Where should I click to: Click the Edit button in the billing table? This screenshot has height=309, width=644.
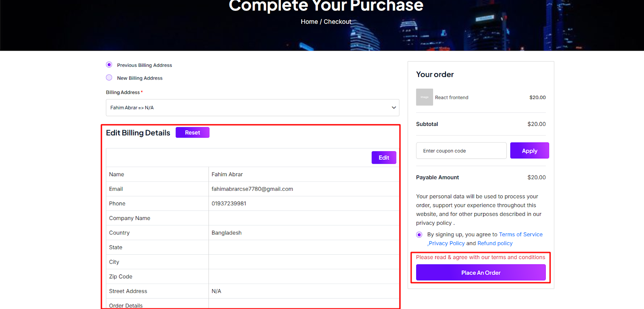point(384,158)
